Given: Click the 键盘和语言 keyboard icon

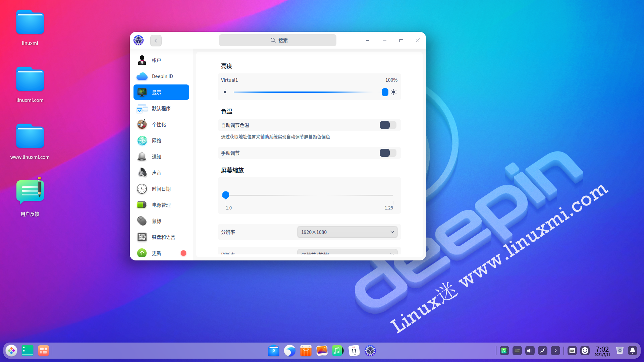Looking at the screenshot, I should pyautogui.click(x=142, y=237).
